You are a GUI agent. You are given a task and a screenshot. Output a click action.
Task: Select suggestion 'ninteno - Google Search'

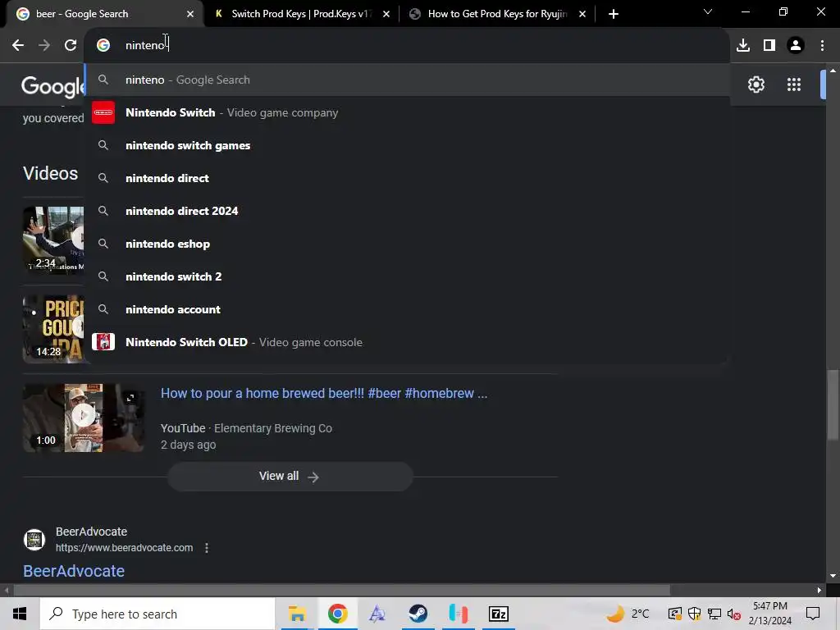[407, 80]
